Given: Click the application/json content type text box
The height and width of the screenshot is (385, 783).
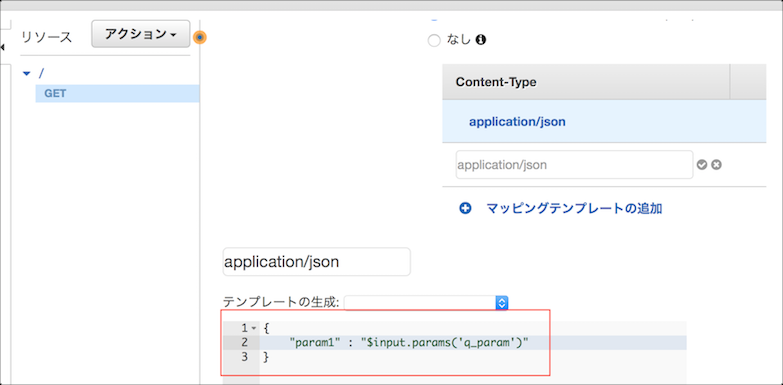Looking at the screenshot, I should 317,262.
